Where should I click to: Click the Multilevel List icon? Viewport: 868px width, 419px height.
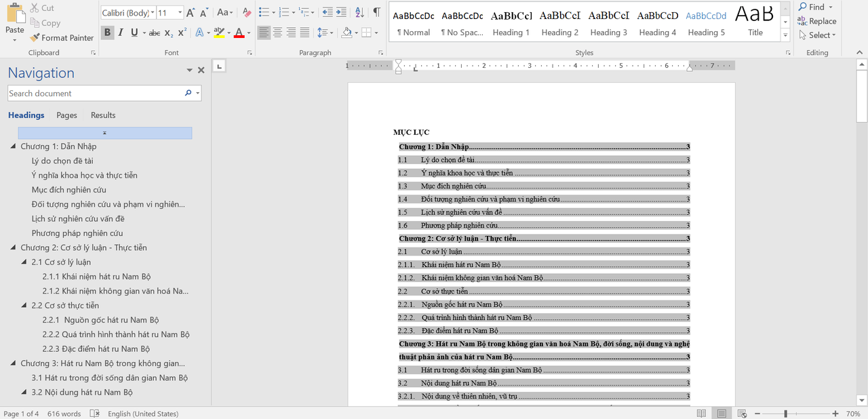303,13
